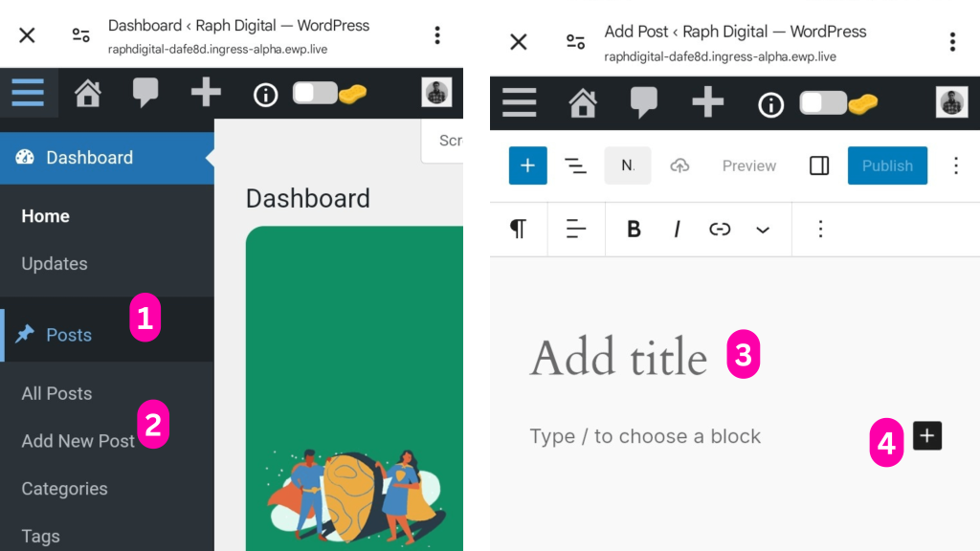
Task: Open hamburger menu in Add Post window
Action: 519,102
